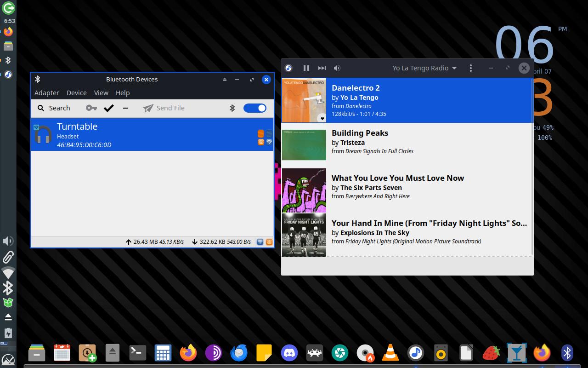This screenshot has height=368, width=588.
Task: Open the Bluetooth manager from the dock
Action: coord(567,353)
